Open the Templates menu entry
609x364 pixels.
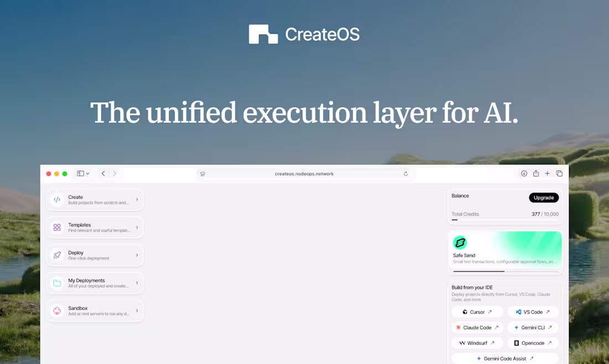pyautogui.click(x=95, y=227)
